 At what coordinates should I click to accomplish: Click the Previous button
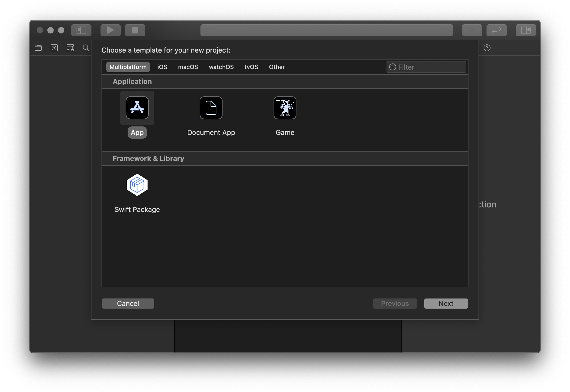[x=395, y=303]
